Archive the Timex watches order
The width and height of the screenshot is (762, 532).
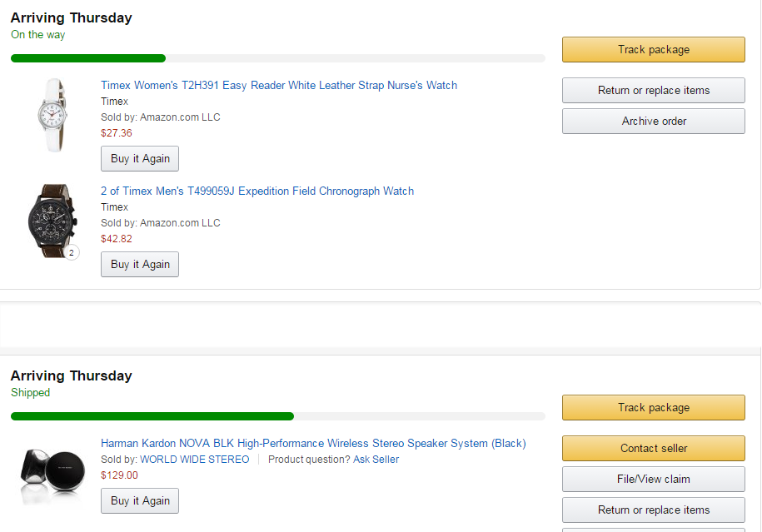(654, 121)
